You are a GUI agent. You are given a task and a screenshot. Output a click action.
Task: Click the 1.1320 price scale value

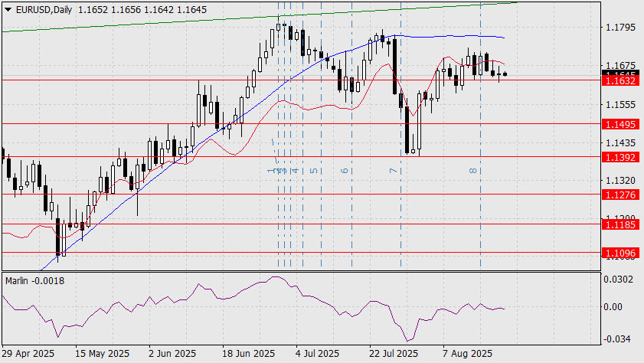[x=620, y=180]
